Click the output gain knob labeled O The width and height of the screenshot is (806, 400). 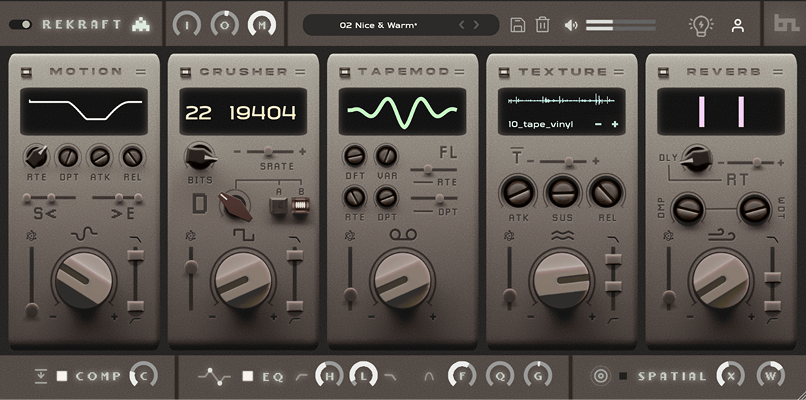pyautogui.click(x=224, y=24)
